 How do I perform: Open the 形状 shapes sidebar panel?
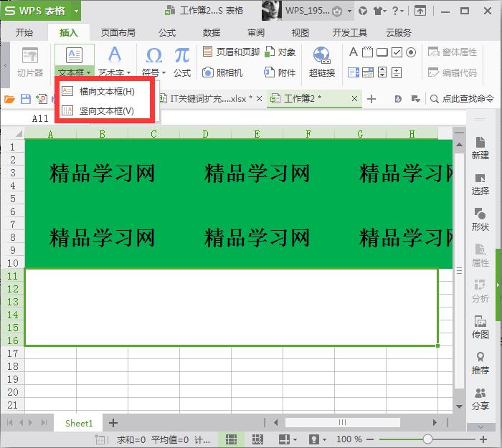tap(480, 219)
